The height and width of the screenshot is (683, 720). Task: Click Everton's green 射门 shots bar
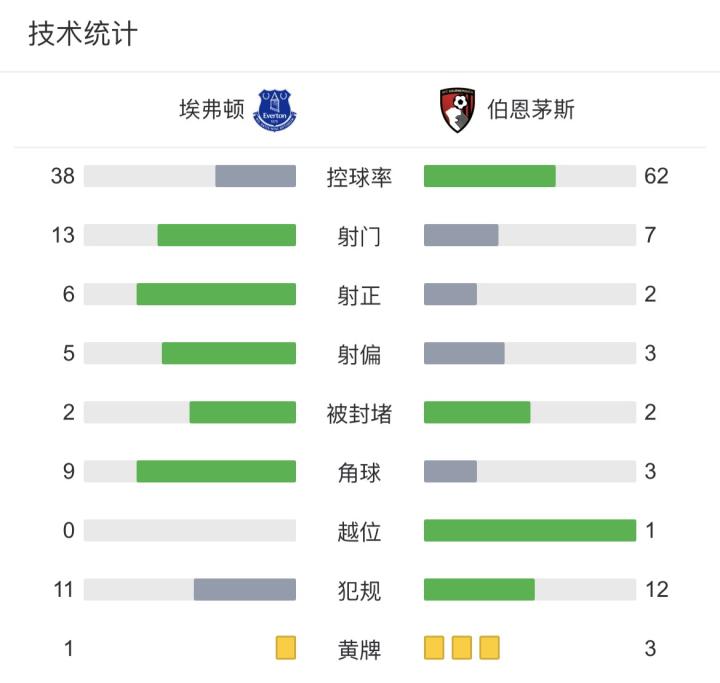[226, 236]
